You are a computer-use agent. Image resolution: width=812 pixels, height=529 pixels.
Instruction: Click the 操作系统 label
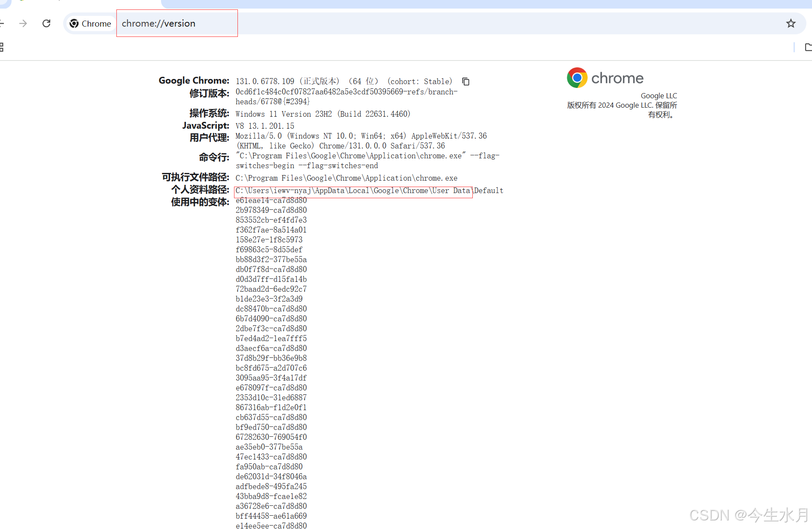point(209,113)
